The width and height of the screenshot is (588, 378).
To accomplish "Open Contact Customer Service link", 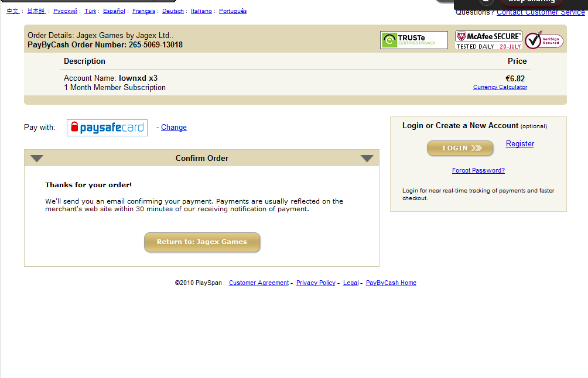I will [x=541, y=12].
